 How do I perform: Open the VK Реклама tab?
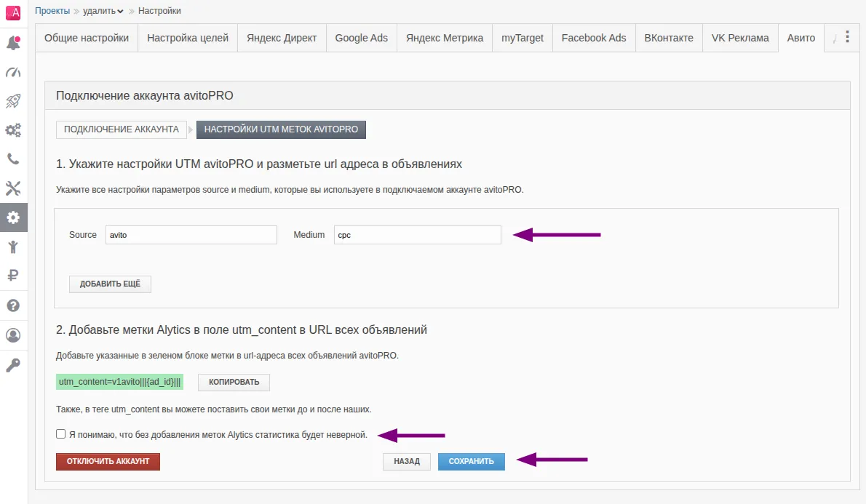point(740,38)
